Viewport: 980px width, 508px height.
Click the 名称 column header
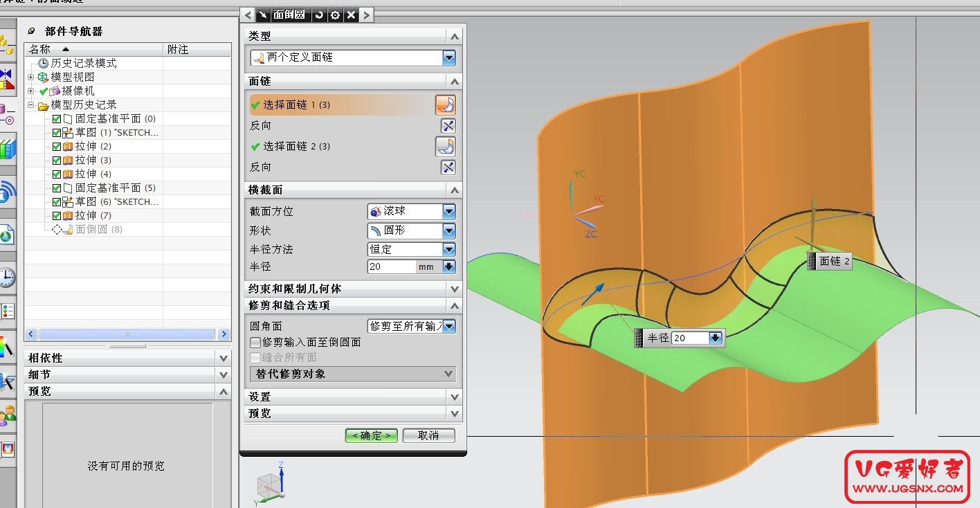[x=94, y=49]
